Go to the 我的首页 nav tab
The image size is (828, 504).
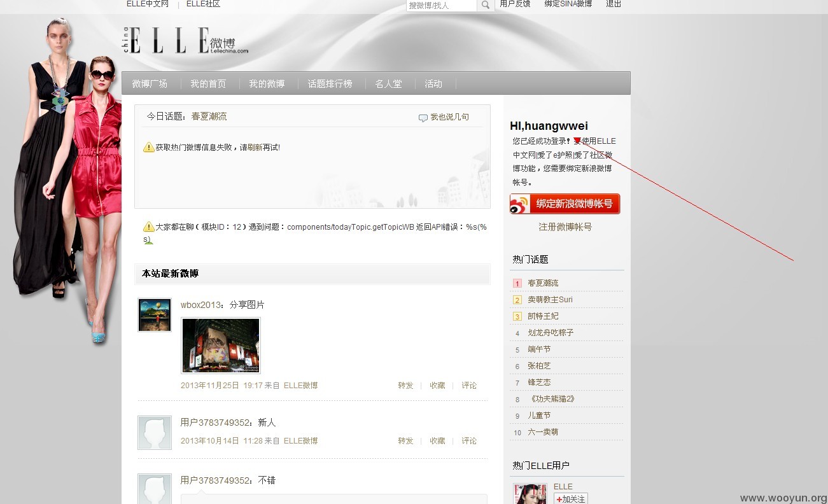tap(208, 83)
